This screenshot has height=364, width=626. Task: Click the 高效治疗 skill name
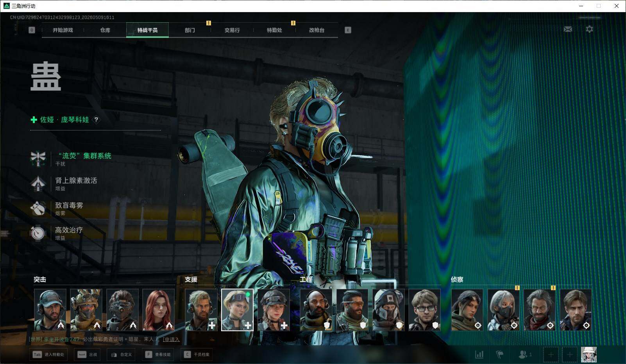coord(69,230)
